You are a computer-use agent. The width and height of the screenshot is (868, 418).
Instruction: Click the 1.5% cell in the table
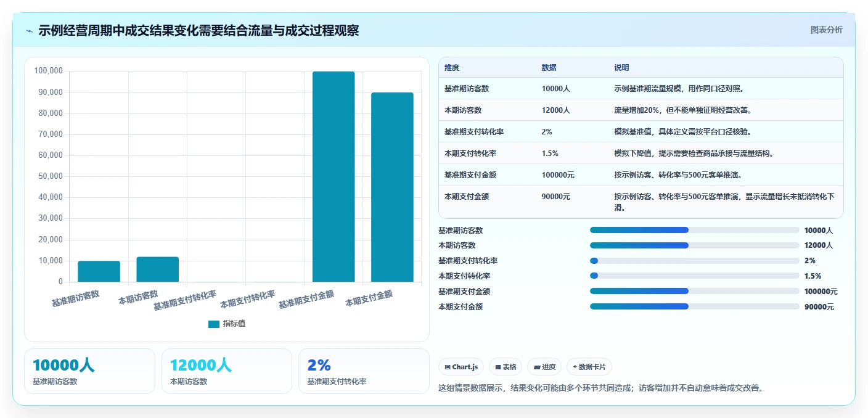pyautogui.click(x=550, y=154)
